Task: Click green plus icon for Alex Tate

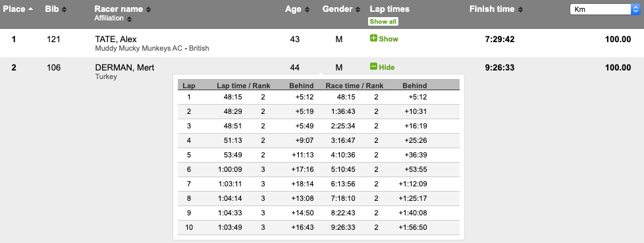Action: pyautogui.click(x=374, y=38)
